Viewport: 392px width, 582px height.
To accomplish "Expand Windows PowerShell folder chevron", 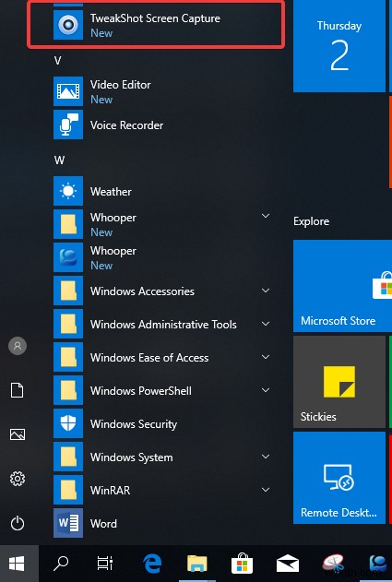I will pyautogui.click(x=266, y=390).
